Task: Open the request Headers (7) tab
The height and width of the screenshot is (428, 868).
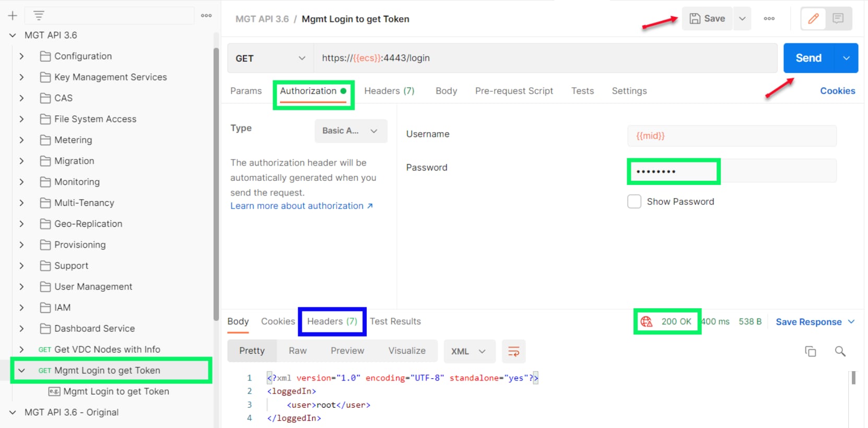Action: pyautogui.click(x=389, y=91)
